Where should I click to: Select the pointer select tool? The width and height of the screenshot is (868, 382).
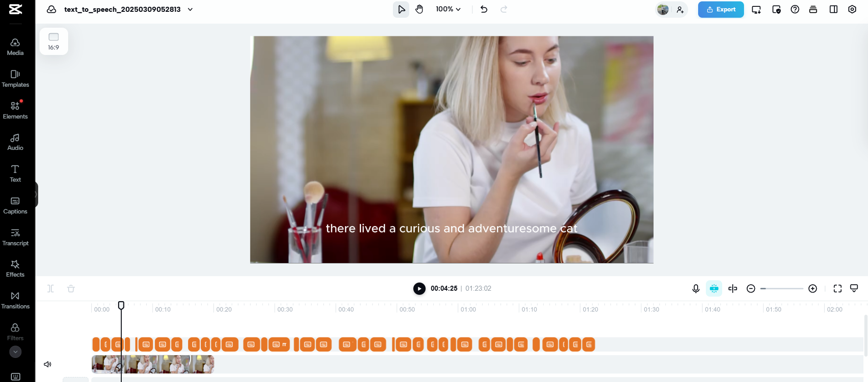tap(401, 9)
